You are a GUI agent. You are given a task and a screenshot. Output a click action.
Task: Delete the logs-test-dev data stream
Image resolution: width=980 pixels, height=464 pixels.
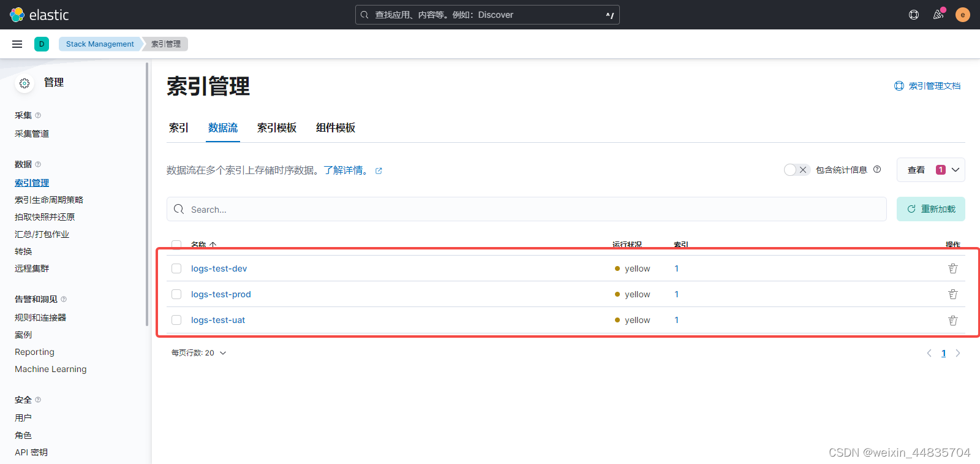[953, 268]
